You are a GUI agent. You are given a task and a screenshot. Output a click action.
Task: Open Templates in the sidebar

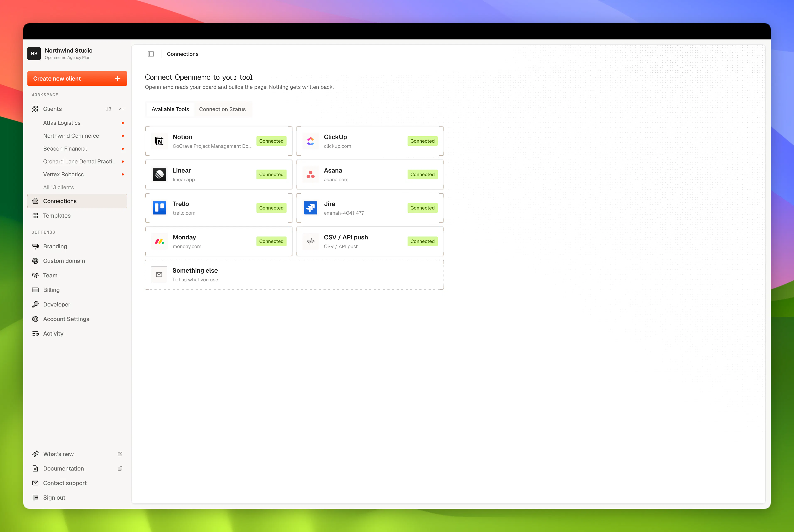click(x=77, y=216)
